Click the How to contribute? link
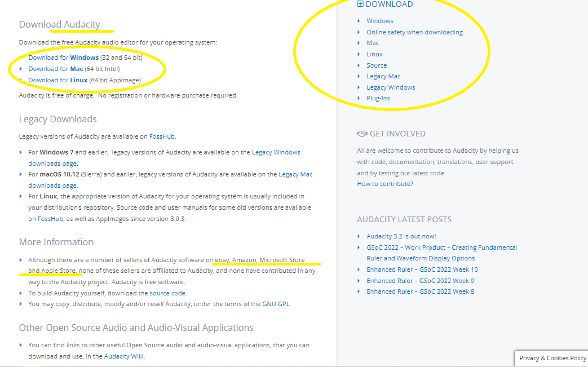The image size is (588, 367). coord(384,183)
